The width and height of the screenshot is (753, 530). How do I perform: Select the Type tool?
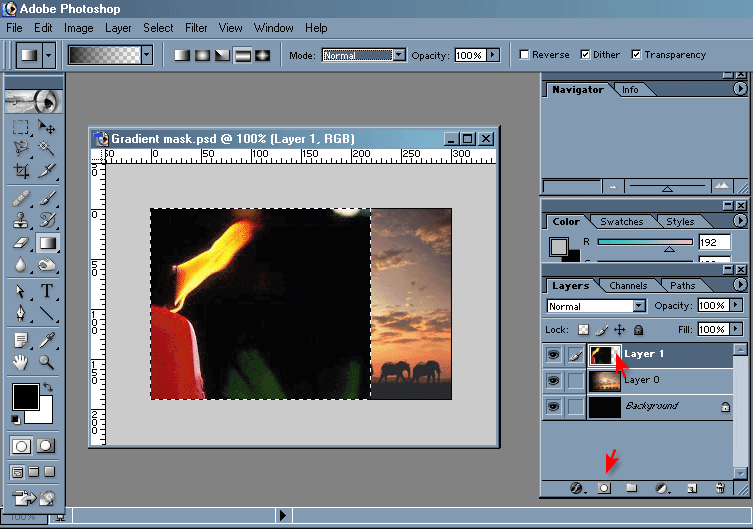46,292
